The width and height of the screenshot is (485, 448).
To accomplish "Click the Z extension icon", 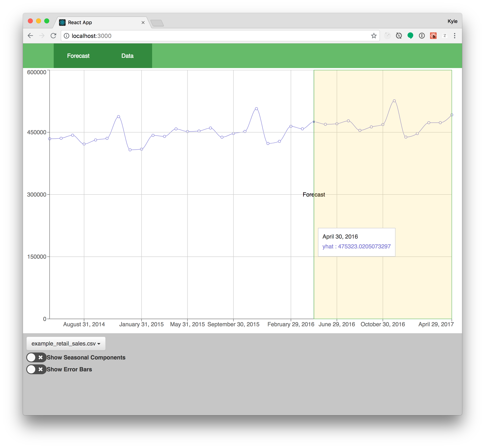I will (x=445, y=36).
